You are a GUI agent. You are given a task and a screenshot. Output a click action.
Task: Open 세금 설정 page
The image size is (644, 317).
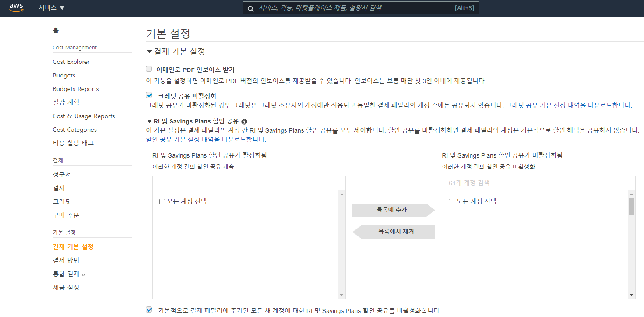(x=66, y=287)
